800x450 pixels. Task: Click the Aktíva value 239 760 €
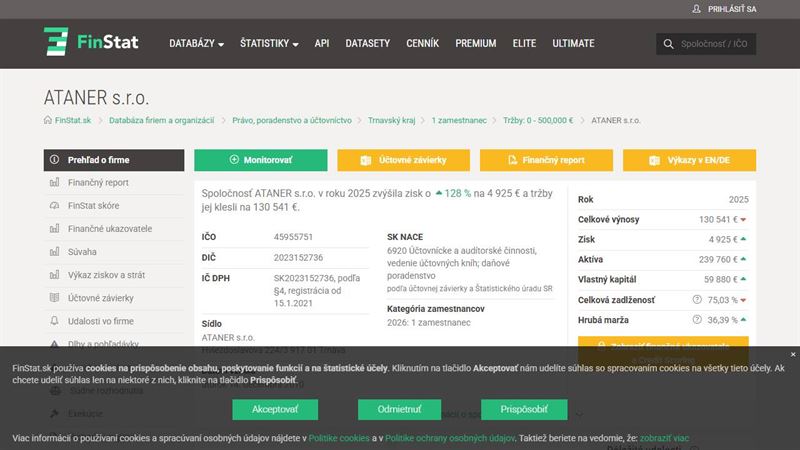coord(718,259)
